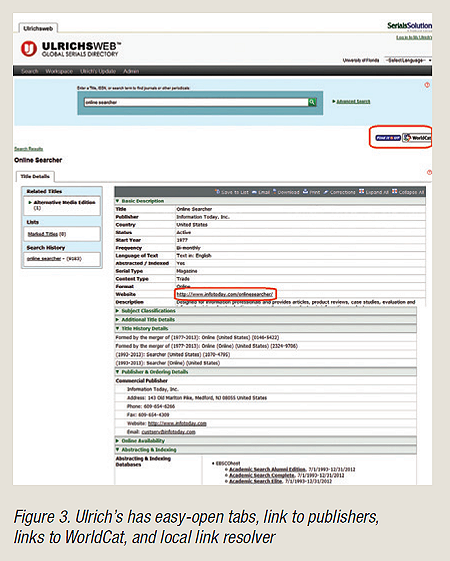Open the Admin menu
Image resolution: width=450 pixels, height=561 pixels.
tap(131, 71)
